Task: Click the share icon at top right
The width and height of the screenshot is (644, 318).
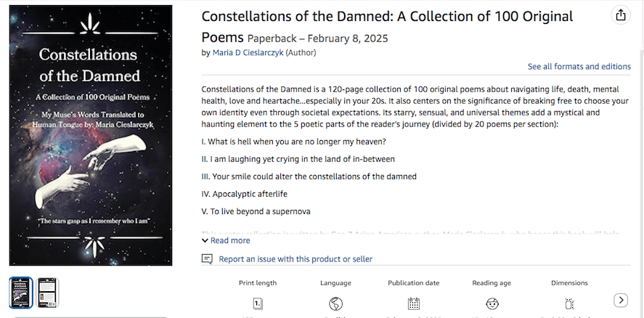Action: (x=621, y=15)
